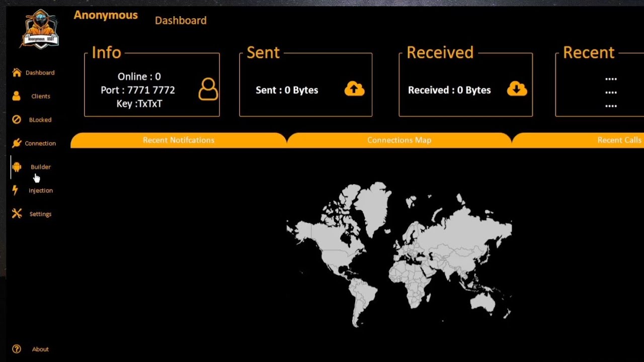Click the Recent panel heading
The width and height of the screenshot is (644, 362).
pos(589,53)
